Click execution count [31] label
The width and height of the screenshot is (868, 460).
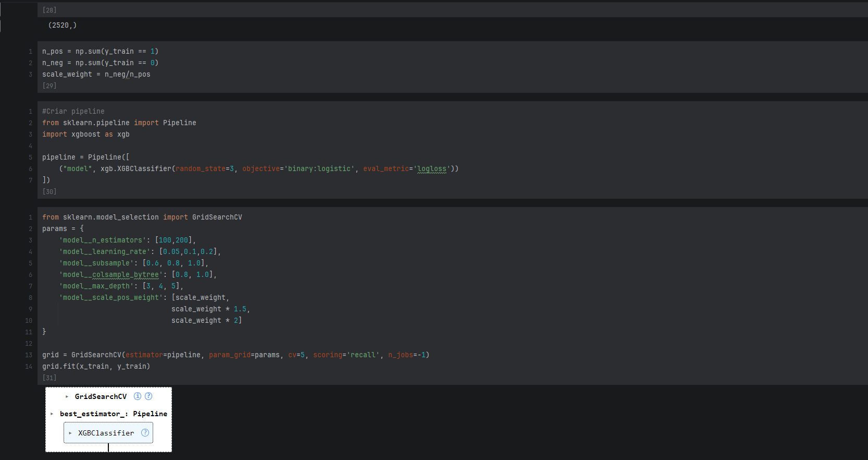point(49,378)
